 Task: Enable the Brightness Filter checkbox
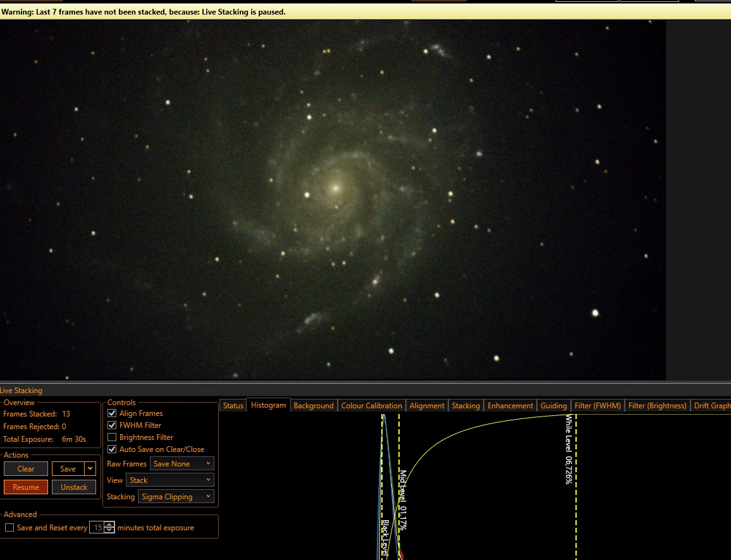112,437
